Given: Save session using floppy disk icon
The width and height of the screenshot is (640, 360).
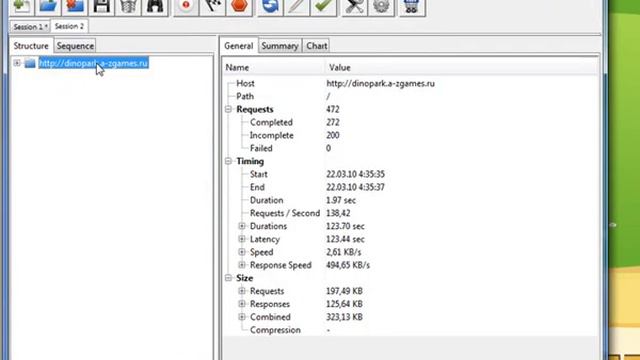Looking at the screenshot, I should (101, 6).
